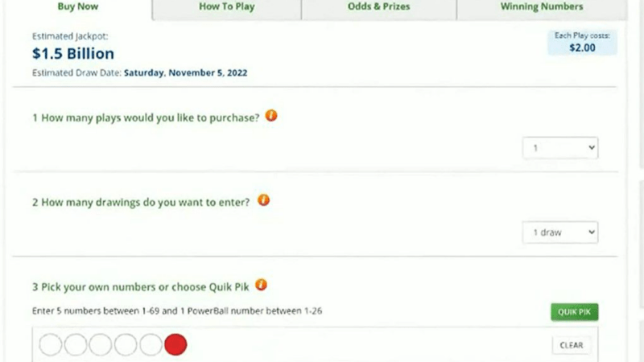
Task: Open the 1 draw drawings dropdown
Action: [x=560, y=232]
